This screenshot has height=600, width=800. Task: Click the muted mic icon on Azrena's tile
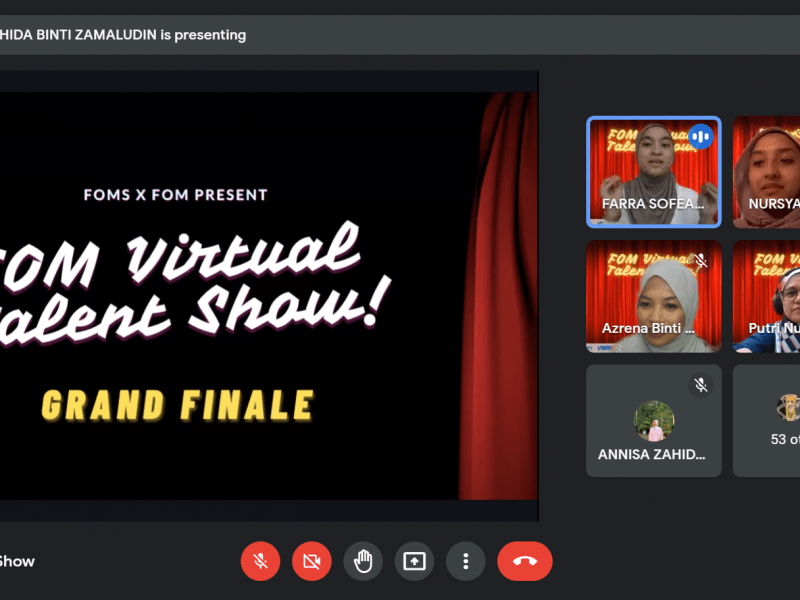pos(701,260)
